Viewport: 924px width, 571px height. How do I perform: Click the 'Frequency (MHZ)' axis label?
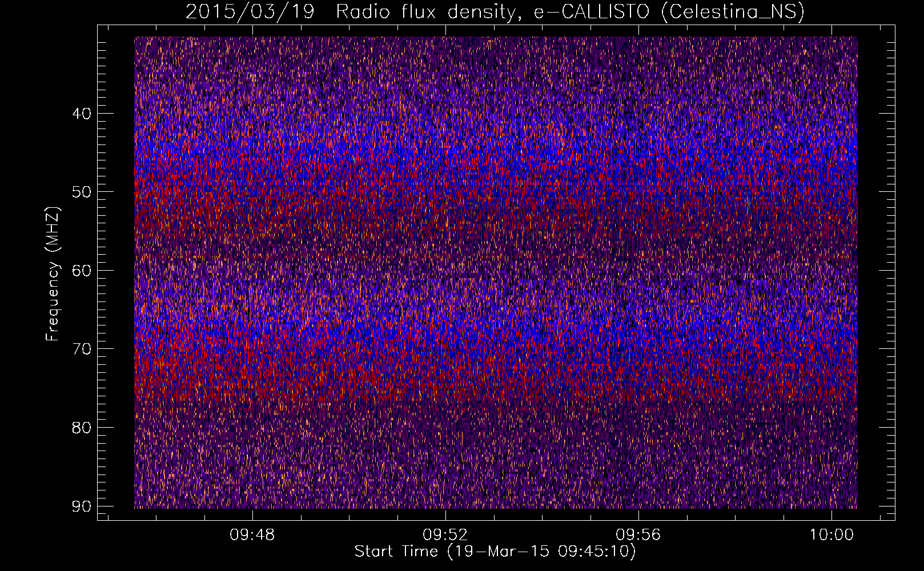[53, 274]
